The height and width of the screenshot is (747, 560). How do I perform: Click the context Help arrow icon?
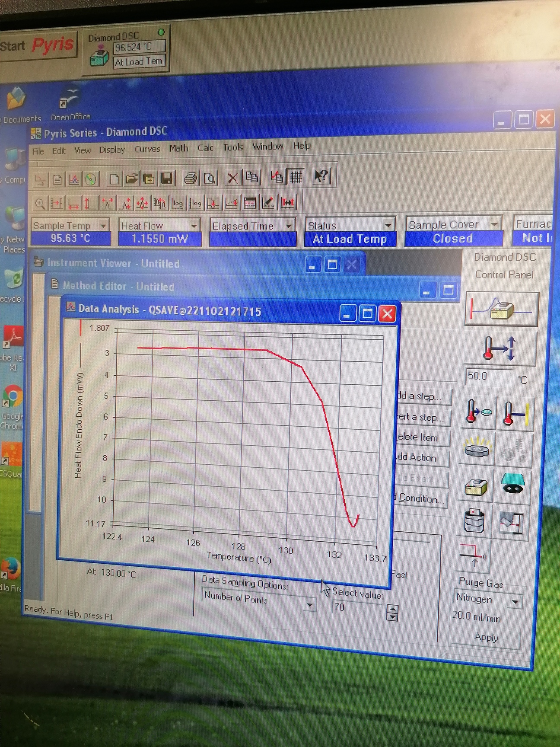pos(321,176)
